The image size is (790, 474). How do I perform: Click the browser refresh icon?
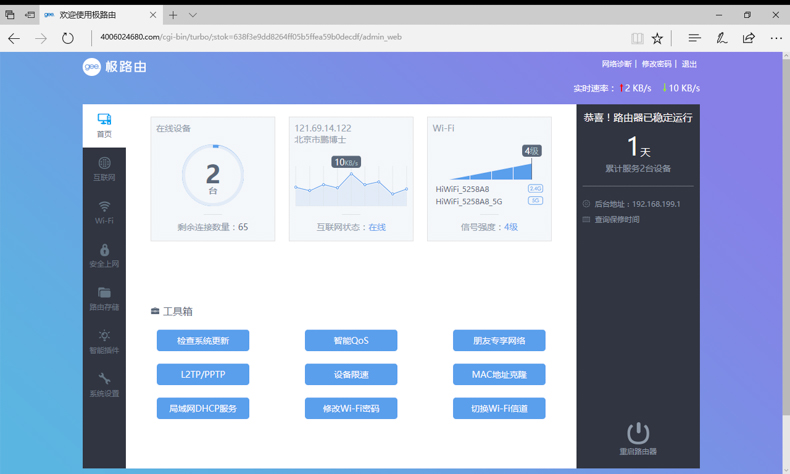67,38
